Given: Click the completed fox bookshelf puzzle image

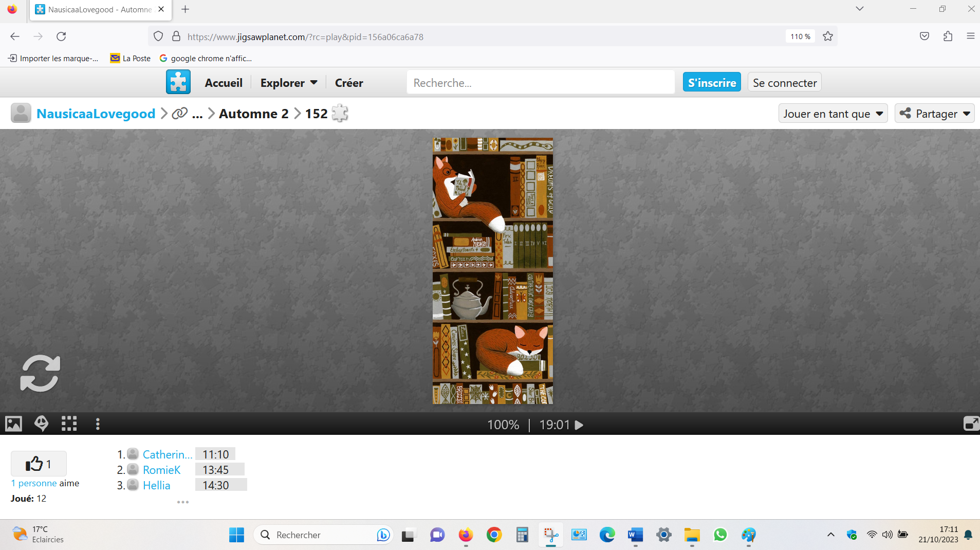Looking at the screenshot, I should [493, 271].
